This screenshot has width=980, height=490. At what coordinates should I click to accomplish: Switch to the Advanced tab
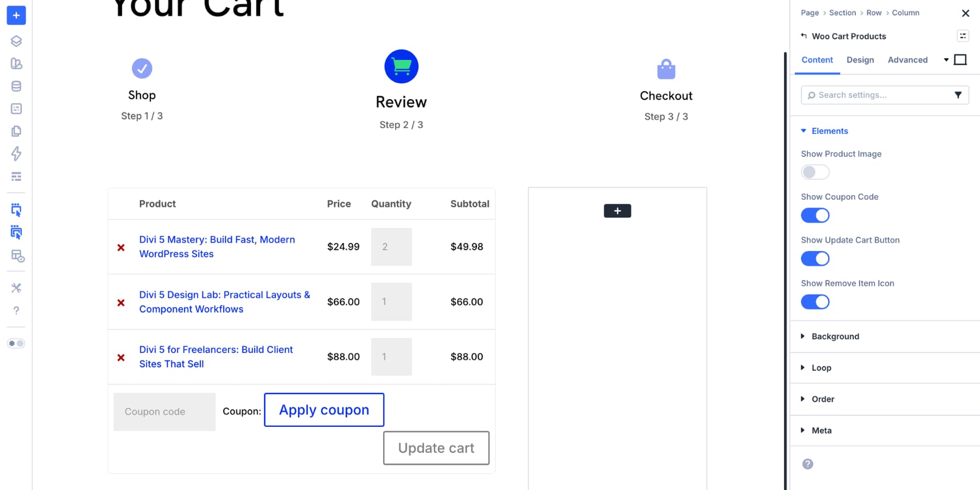(x=908, y=60)
